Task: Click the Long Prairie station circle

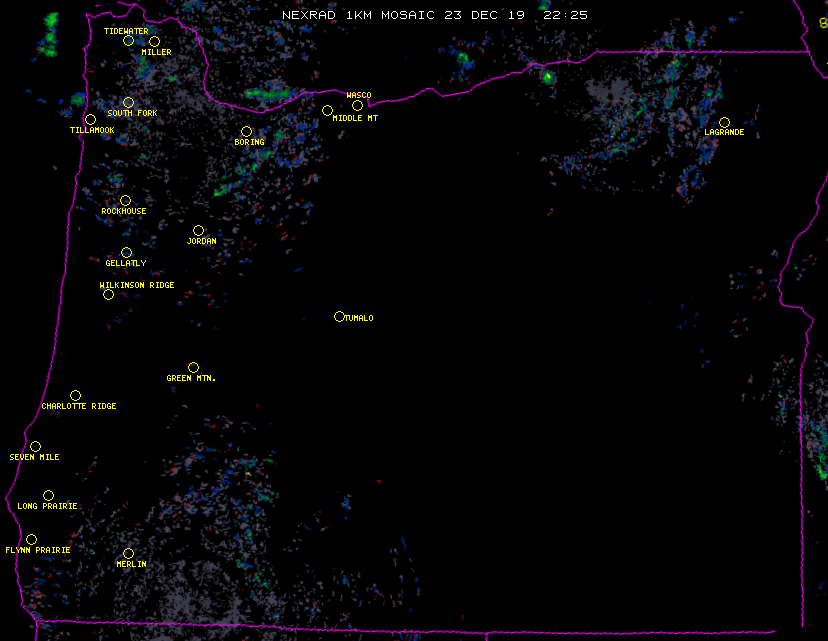Action: [x=48, y=496]
